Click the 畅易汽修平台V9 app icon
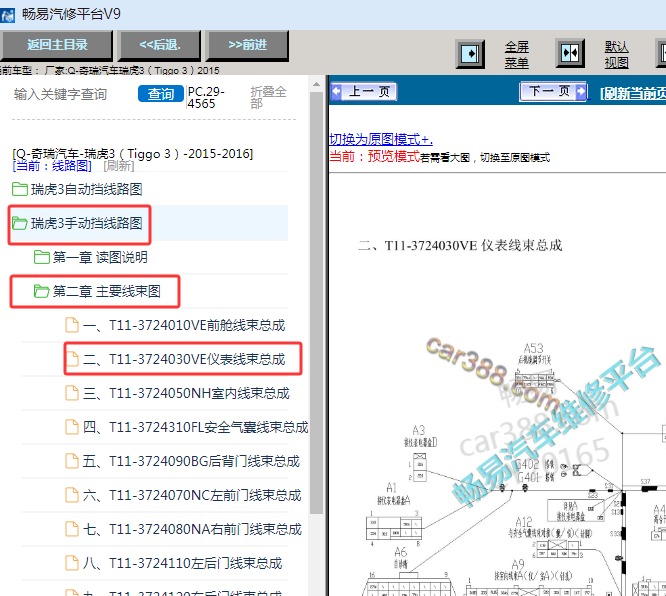The width and height of the screenshot is (666, 596). coord(8,15)
